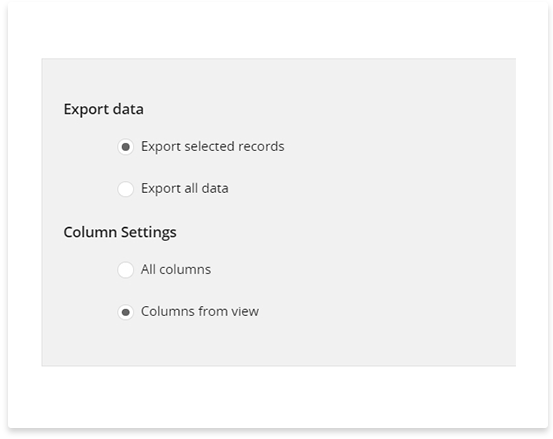Select the Export selected records radio button
This screenshot has height=439, width=553.
click(x=126, y=147)
